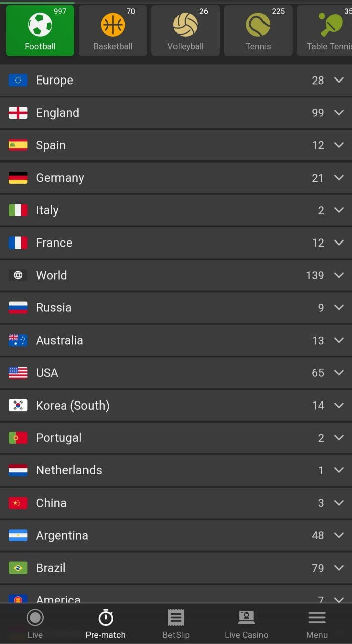Select the Table Tennis paddle icon

click(x=330, y=24)
